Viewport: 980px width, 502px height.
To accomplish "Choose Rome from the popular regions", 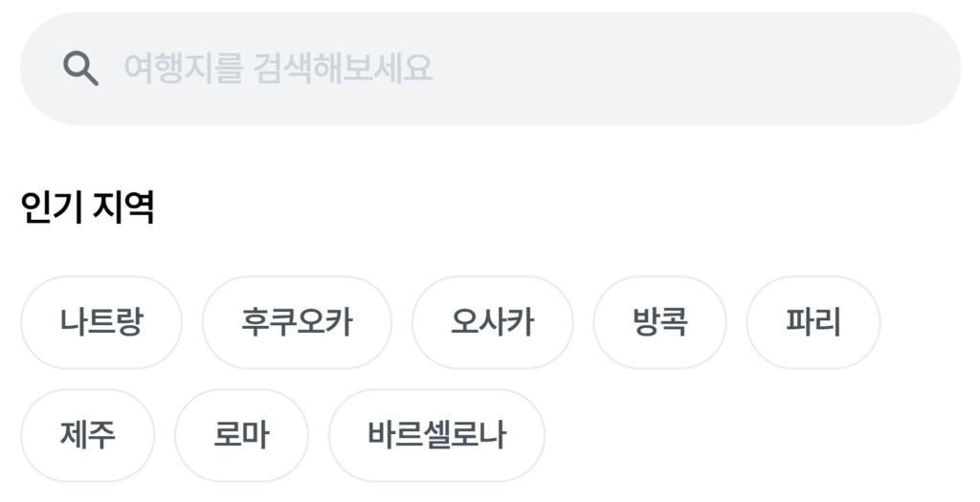I will [x=241, y=435].
